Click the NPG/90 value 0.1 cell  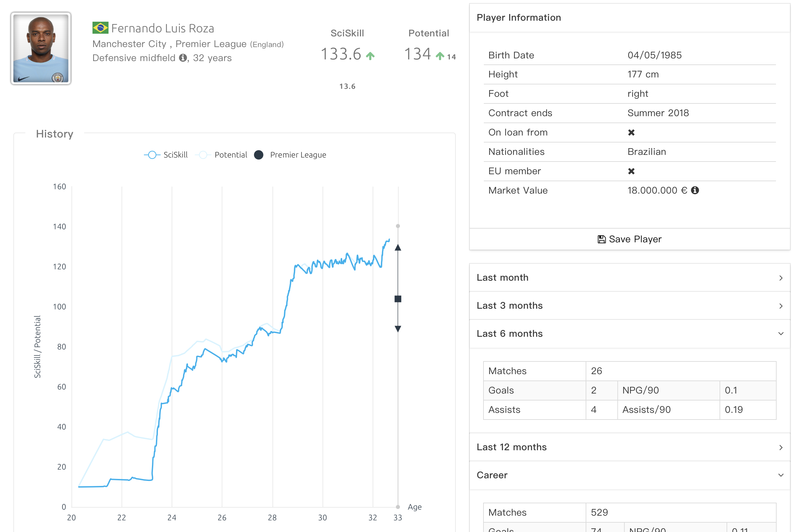[x=748, y=390]
